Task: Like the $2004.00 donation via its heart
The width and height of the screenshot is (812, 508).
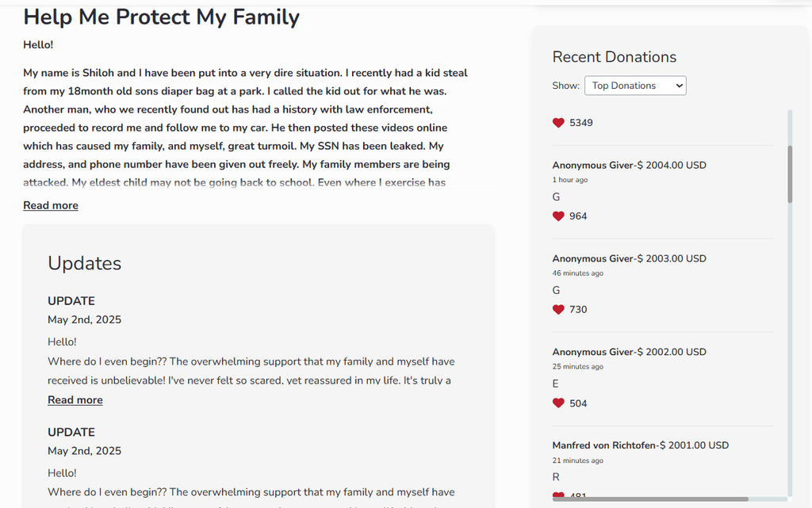Action: (558, 216)
